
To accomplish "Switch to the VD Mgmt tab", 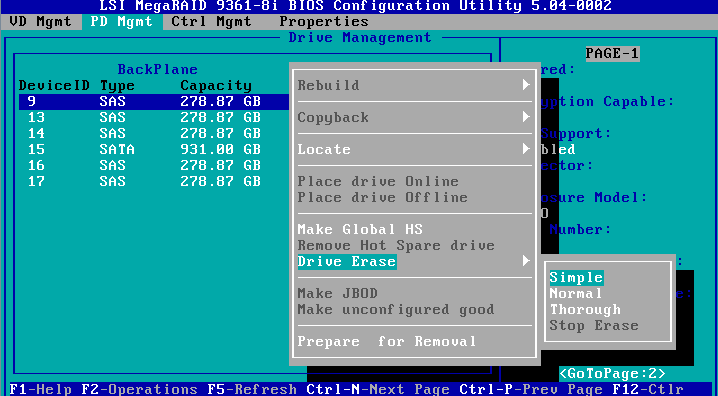I will tap(40, 22).
